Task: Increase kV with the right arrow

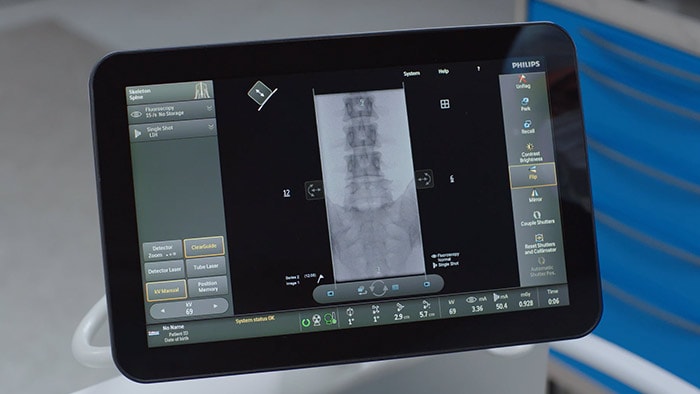Action: pos(216,306)
